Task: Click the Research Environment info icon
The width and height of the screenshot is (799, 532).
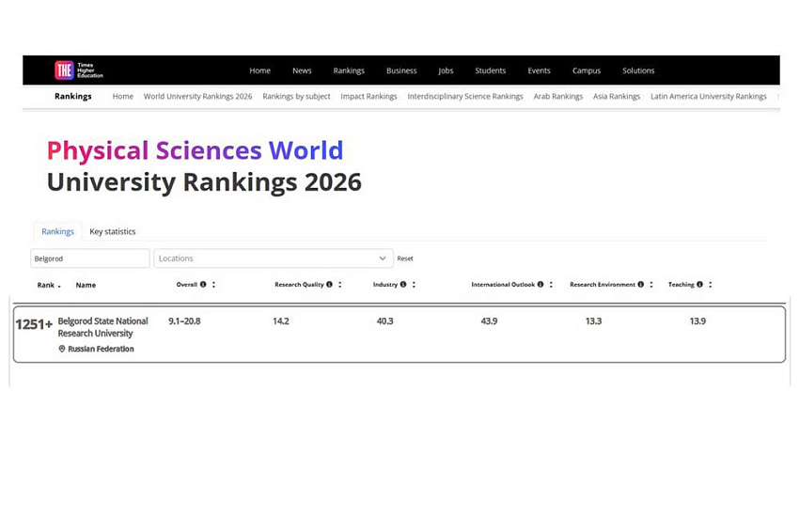Action: (640, 285)
